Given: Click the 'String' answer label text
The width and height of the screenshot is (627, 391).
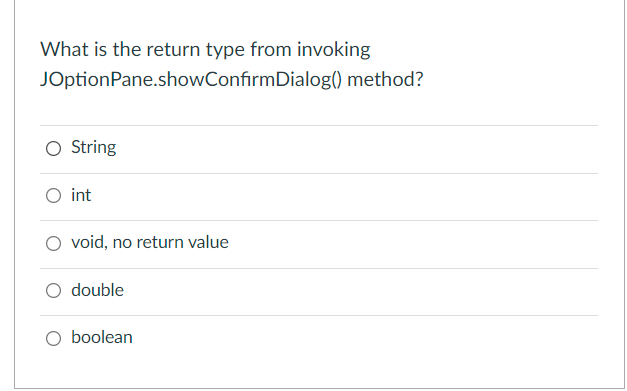Looking at the screenshot, I should click(x=94, y=148).
